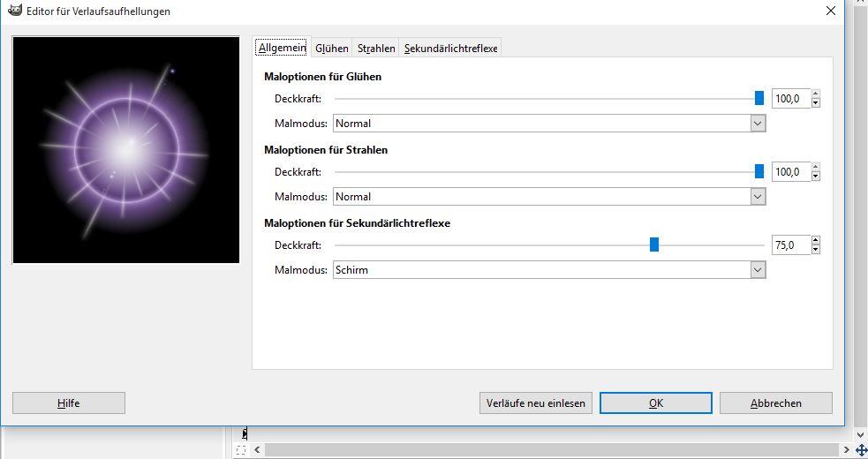
Task: Decrease Sekundärlichtreflexe Deckkraft with the down arrow
Action: [x=815, y=249]
